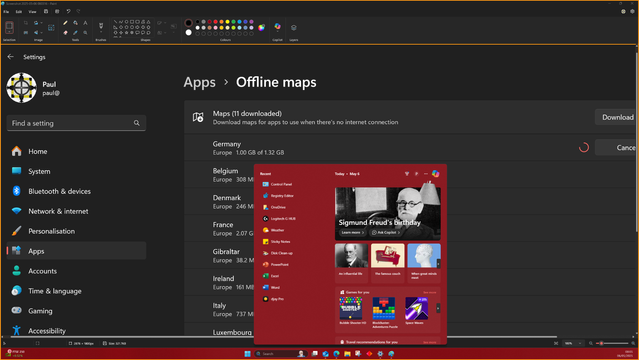The height and width of the screenshot is (360, 639).
Task: Click the Save icon in title bar
Action: (x=46, y=11)
